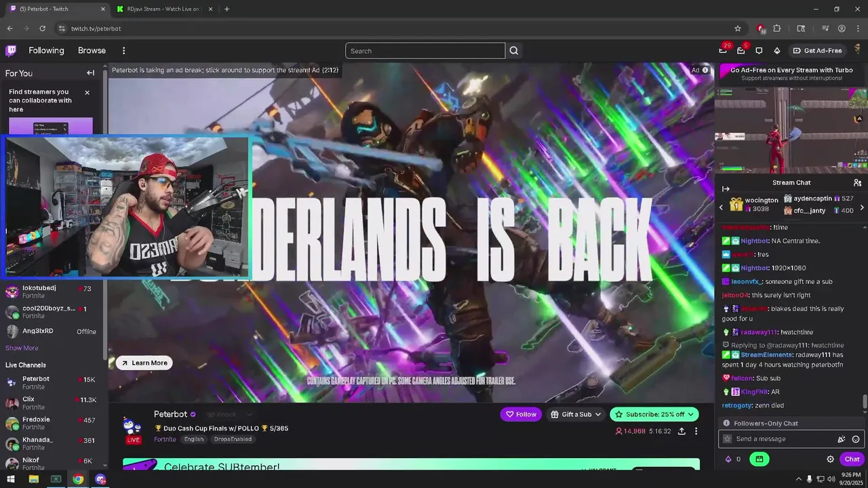
Task: Click Peterbot channel name heading
Action: (170, 414)
